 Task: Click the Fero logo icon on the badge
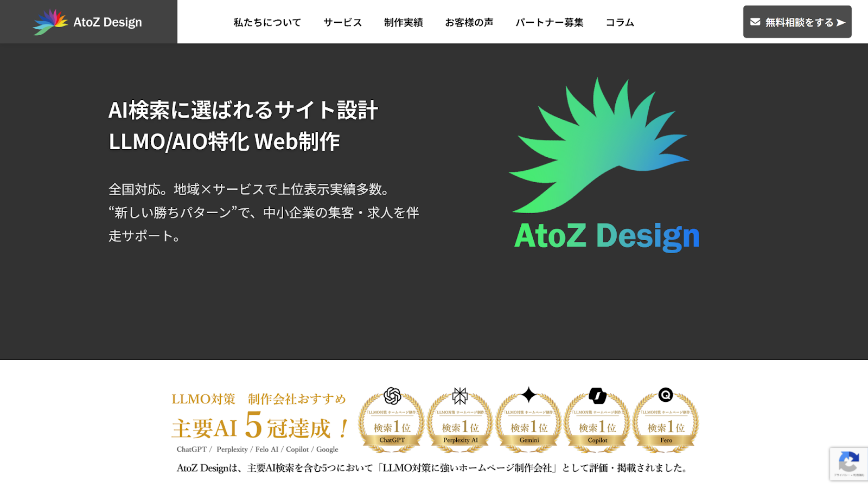pyautogui.click(x=666, y=394)
